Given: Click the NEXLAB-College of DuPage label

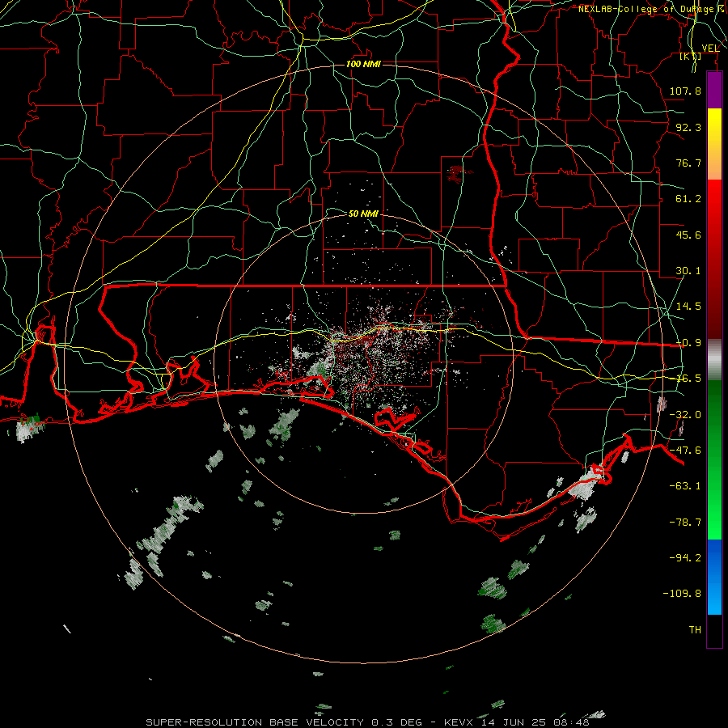Looking at the screenshot, I should (x=652, y=9).
